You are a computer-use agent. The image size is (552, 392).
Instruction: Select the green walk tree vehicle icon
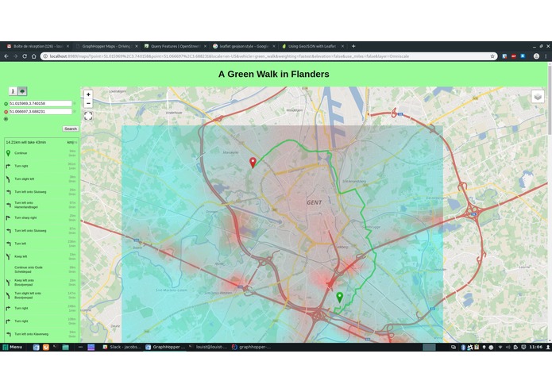(22, 91)
